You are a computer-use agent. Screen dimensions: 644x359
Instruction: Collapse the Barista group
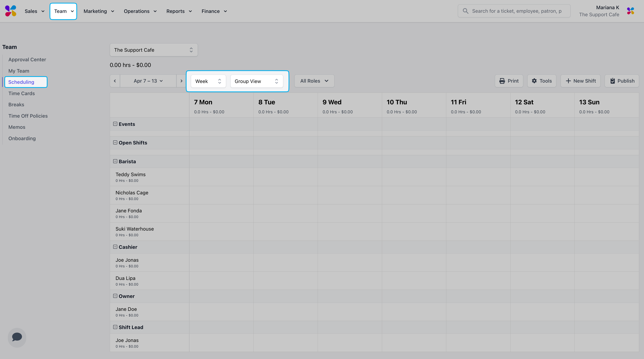(x=115, y=161)
